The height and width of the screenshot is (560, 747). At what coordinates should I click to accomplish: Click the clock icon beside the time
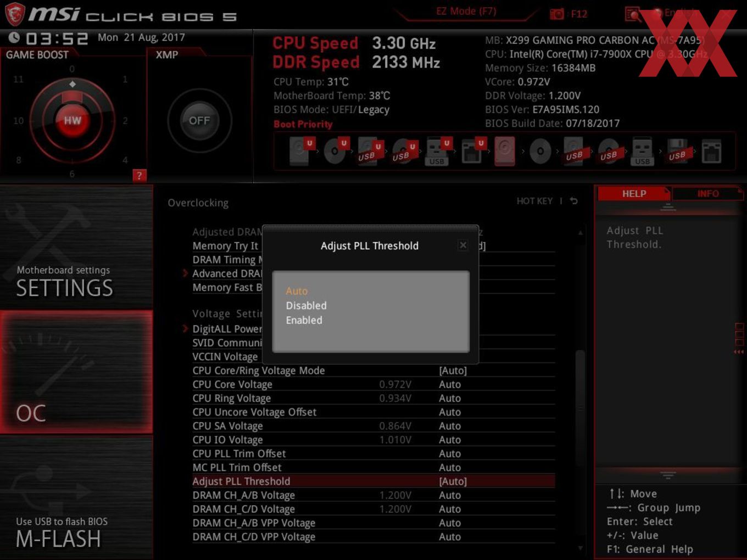coord(14,37)
